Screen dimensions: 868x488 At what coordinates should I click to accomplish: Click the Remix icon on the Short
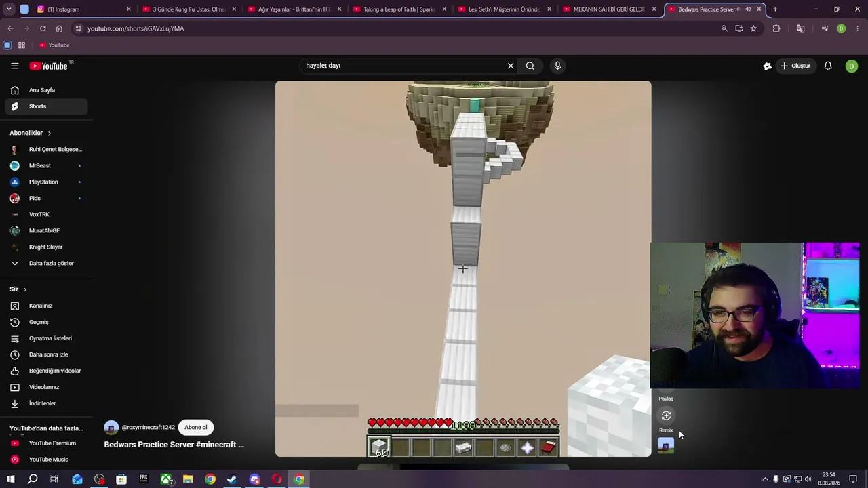(666, 415)
